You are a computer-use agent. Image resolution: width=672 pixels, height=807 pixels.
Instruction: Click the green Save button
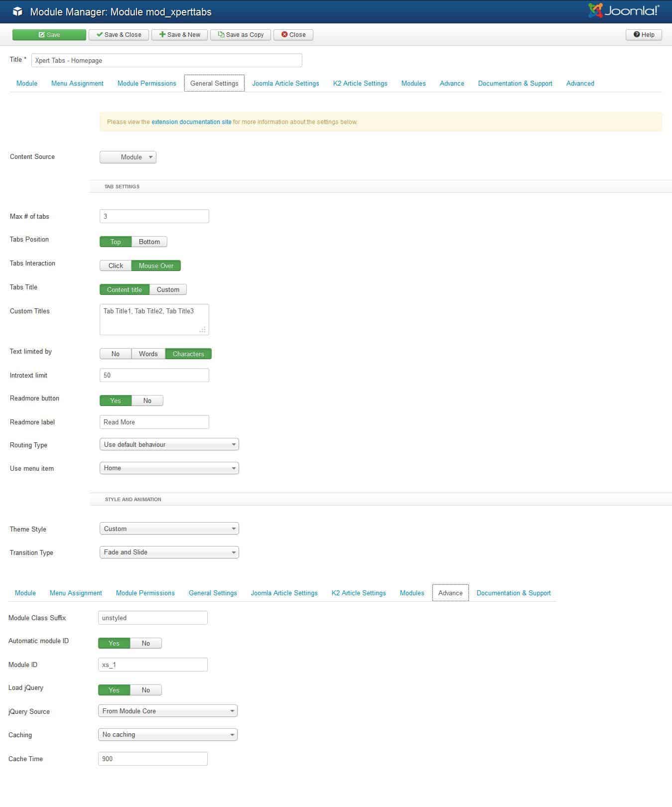pyautogui.click(x=49, y=35)
